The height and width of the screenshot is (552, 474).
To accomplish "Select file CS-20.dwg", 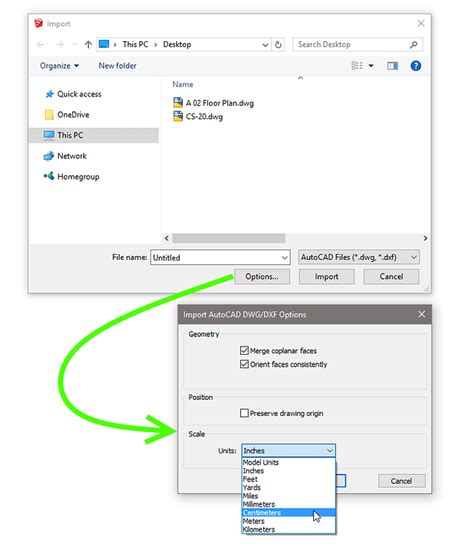I will [198, 117].
